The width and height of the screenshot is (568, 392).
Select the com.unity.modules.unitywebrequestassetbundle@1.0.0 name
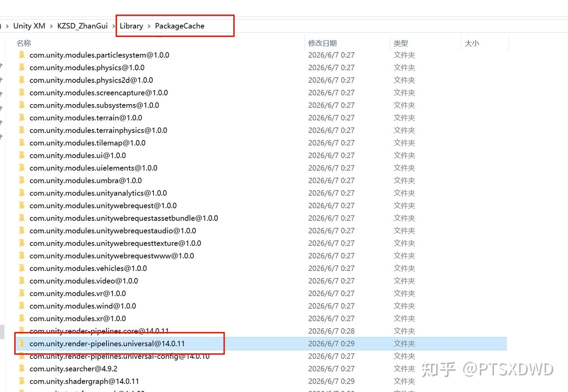point(124,218)
